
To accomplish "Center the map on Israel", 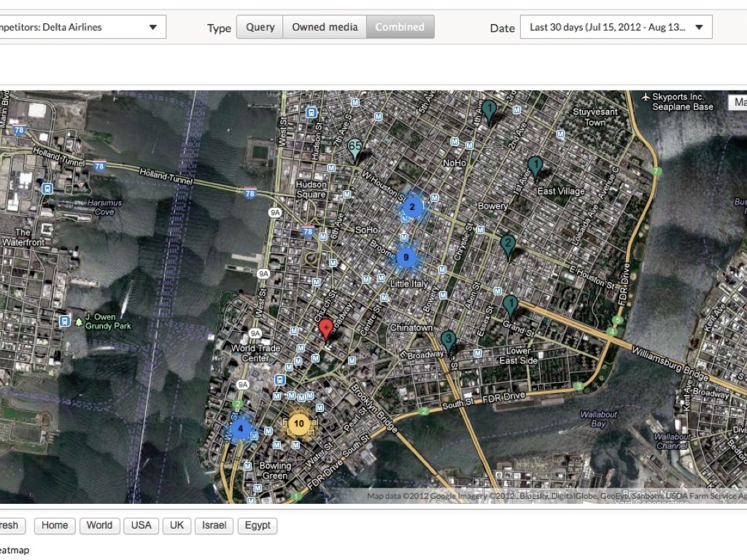I will click(x=214, y=525).
